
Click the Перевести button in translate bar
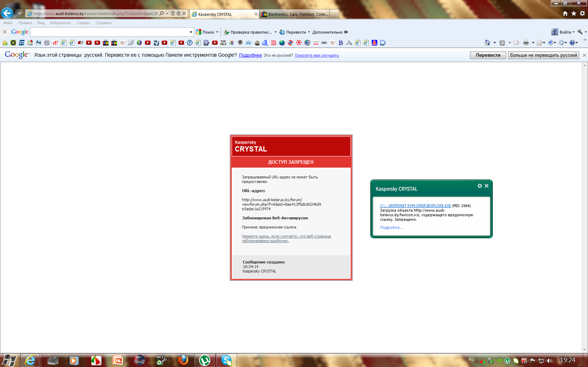click(488, 55)
